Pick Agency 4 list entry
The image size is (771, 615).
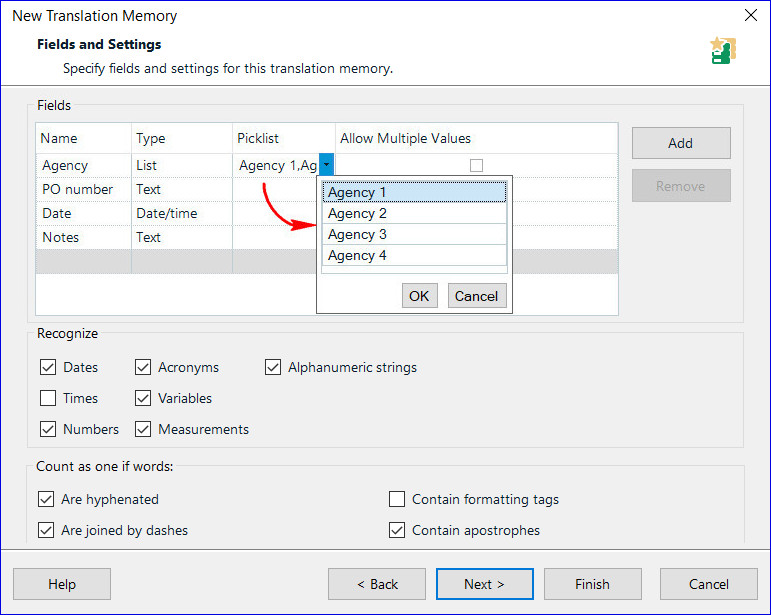click(414, 255)
